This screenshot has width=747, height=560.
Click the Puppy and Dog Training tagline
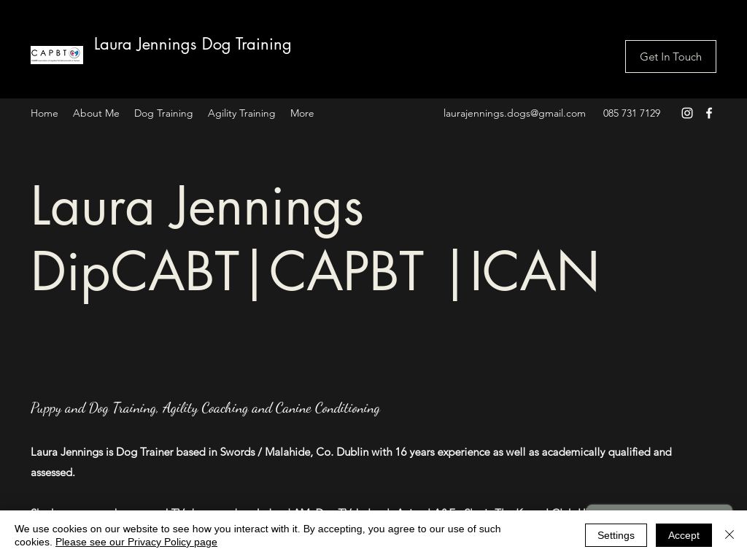(205, 408)
